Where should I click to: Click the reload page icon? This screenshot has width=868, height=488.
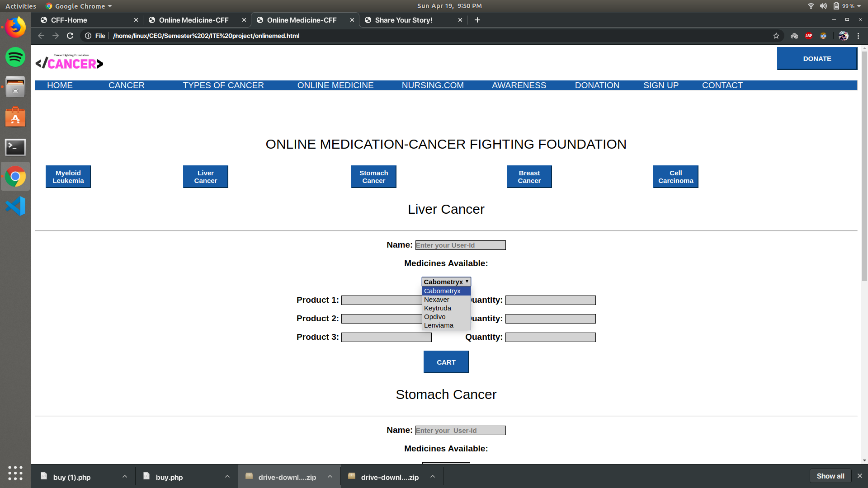pos(70,36)
